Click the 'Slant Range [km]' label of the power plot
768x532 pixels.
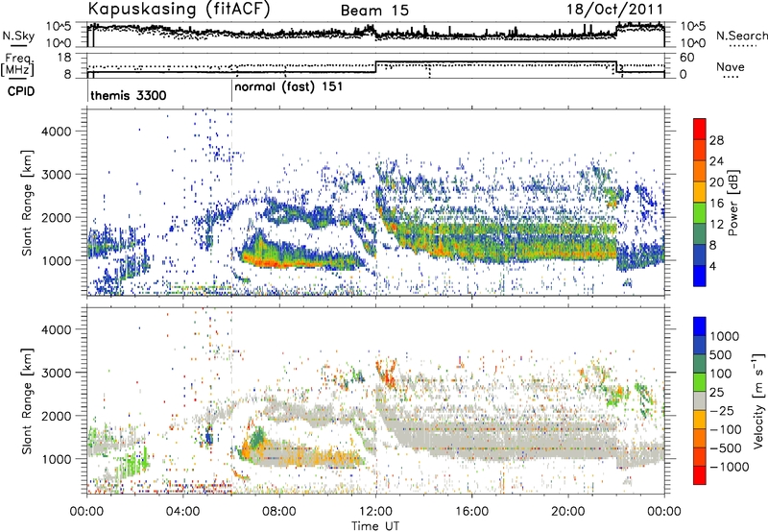[x=27, y=203]
